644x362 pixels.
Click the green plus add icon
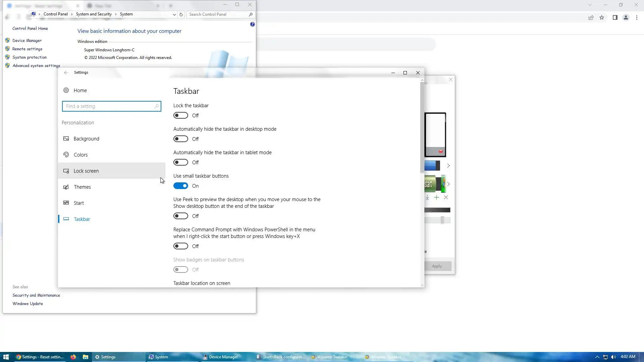tap(436, 197)
